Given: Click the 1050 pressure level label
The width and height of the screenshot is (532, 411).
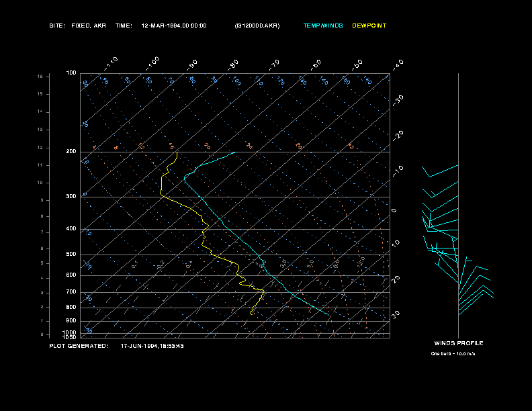Looking at the screenshot, I should click(70, 337).
